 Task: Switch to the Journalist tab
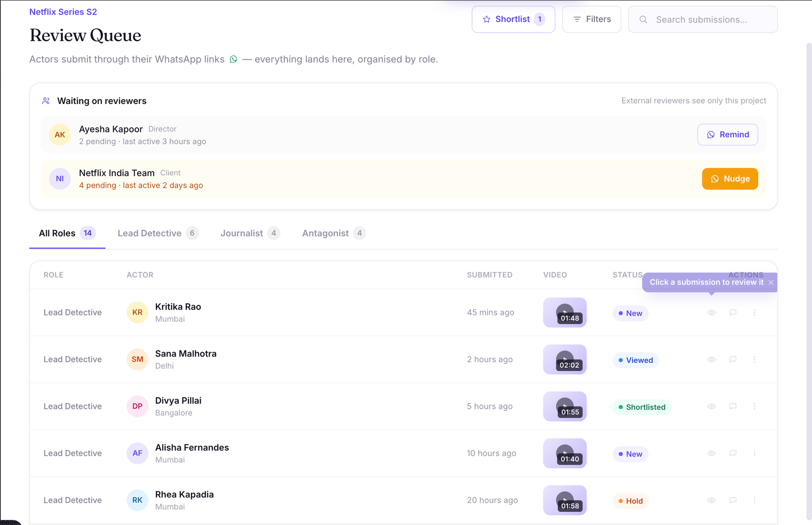tap(250, 233)
